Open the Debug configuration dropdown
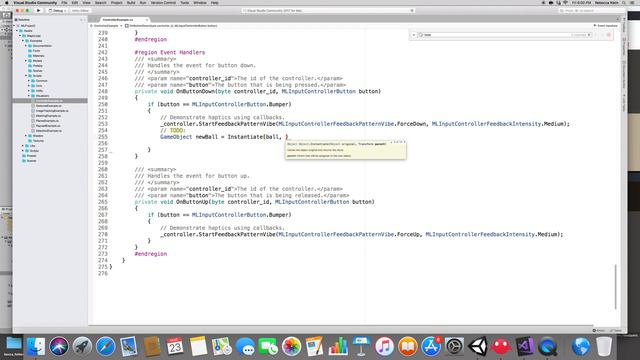640x360 pixels. pyautogui.click(x=58, y=10)
